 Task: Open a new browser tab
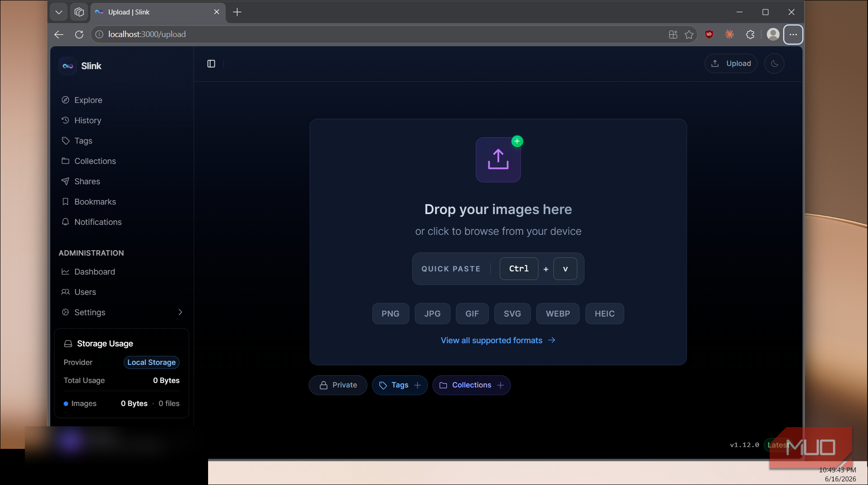(x=237, y=12)
